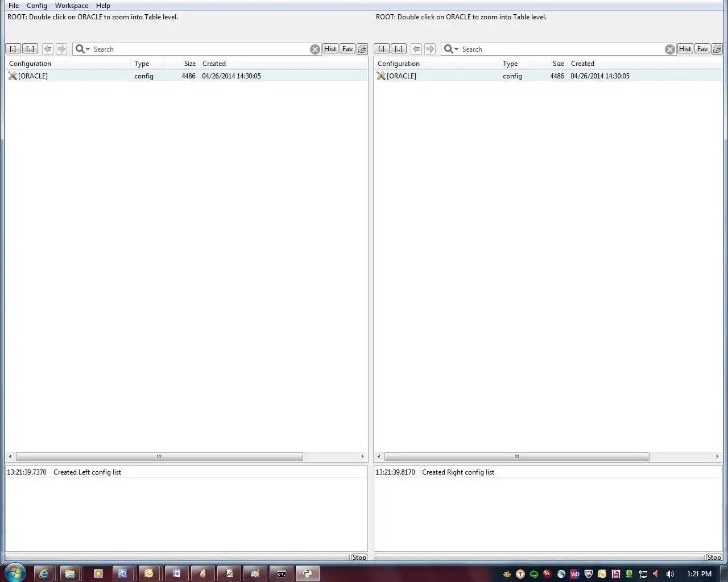Click left pane horizontal scrollbar thumb
728x582 pixels.
coord(159,456)
